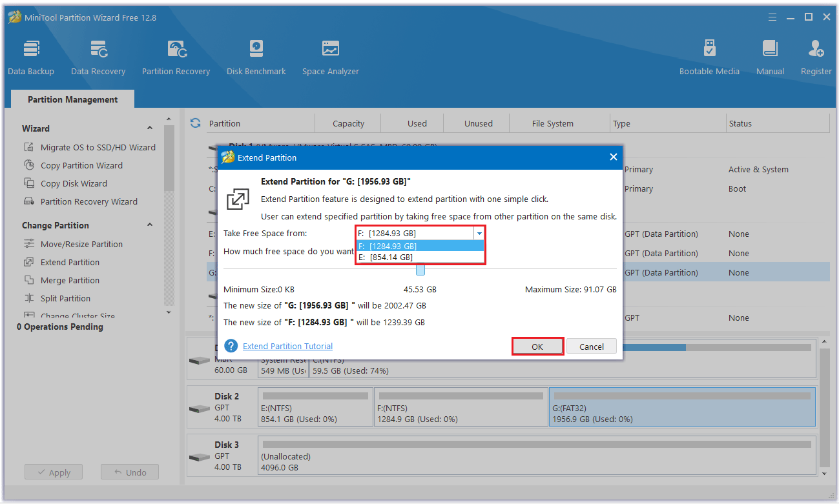Cancel the Extend Partition dialog
839x504 pixels.
click(592, 347)
